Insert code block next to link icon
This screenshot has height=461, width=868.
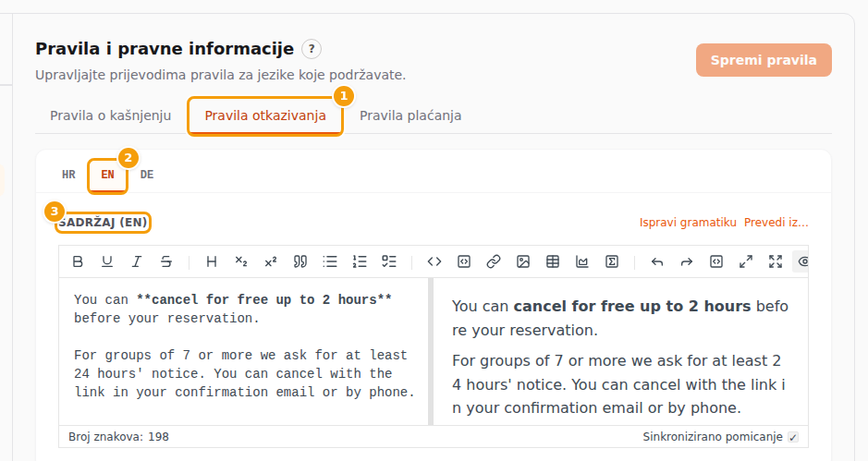click(x=464, y=261)
